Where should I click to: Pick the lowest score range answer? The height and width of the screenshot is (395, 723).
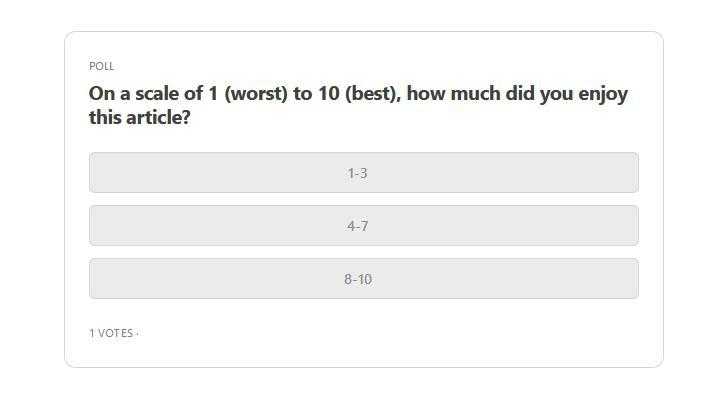(364, 173)
